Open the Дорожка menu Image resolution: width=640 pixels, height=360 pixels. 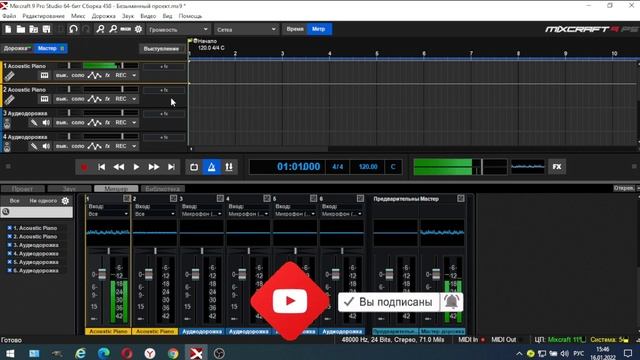coord(103,16)
